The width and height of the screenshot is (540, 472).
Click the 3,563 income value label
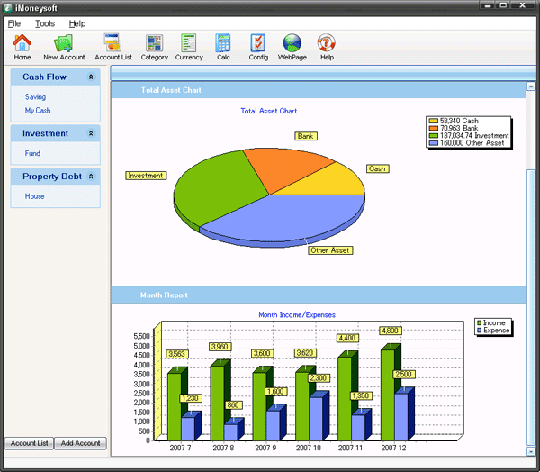(x=177, y=354)
